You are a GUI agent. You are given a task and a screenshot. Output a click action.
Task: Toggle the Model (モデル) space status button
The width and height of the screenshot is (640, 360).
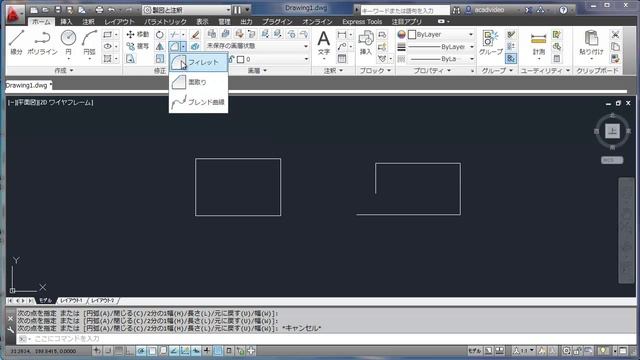(474, 351)
